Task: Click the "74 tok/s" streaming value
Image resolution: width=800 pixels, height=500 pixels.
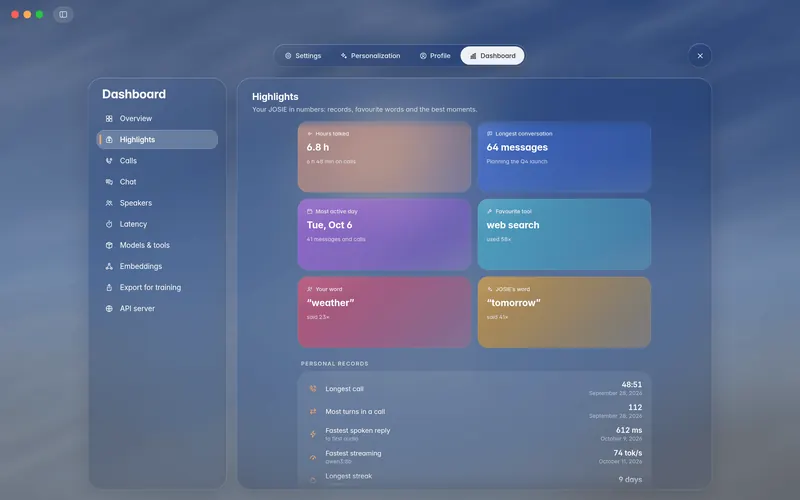Action: point(628,453)
